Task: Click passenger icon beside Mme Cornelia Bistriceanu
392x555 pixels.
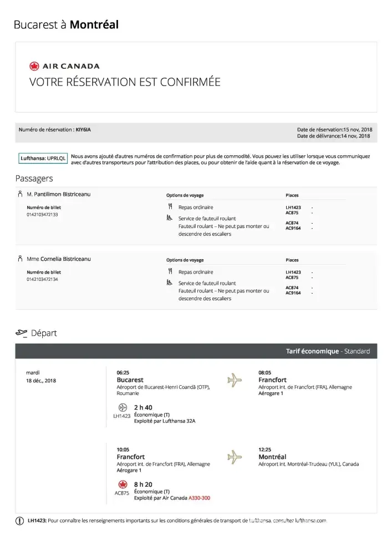Action: [x=20, y=259]
